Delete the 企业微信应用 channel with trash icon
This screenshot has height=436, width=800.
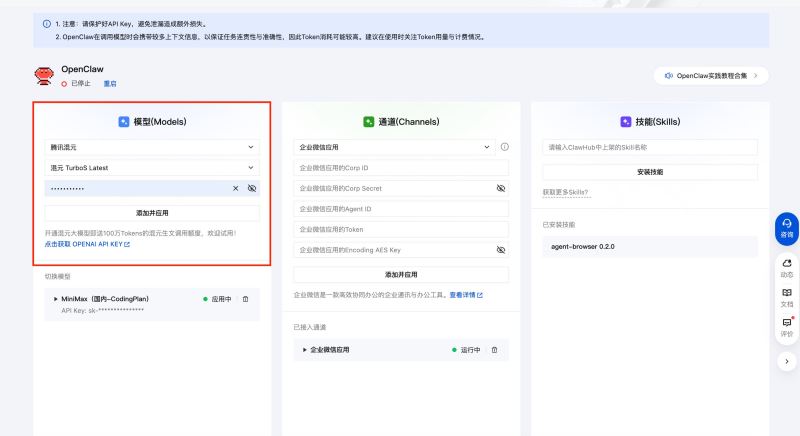[494, 350]
